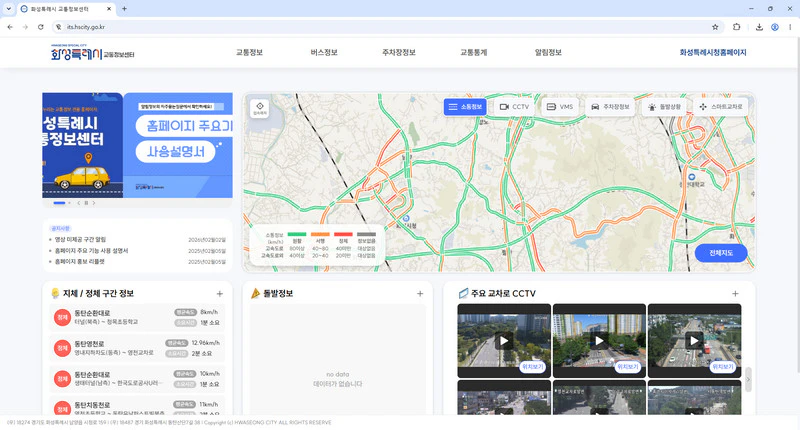Screen dimensions: 800x430
Task: Toggle the 소통정보 traffic layer
Action: pyautogui.click(x=465, y=107)
